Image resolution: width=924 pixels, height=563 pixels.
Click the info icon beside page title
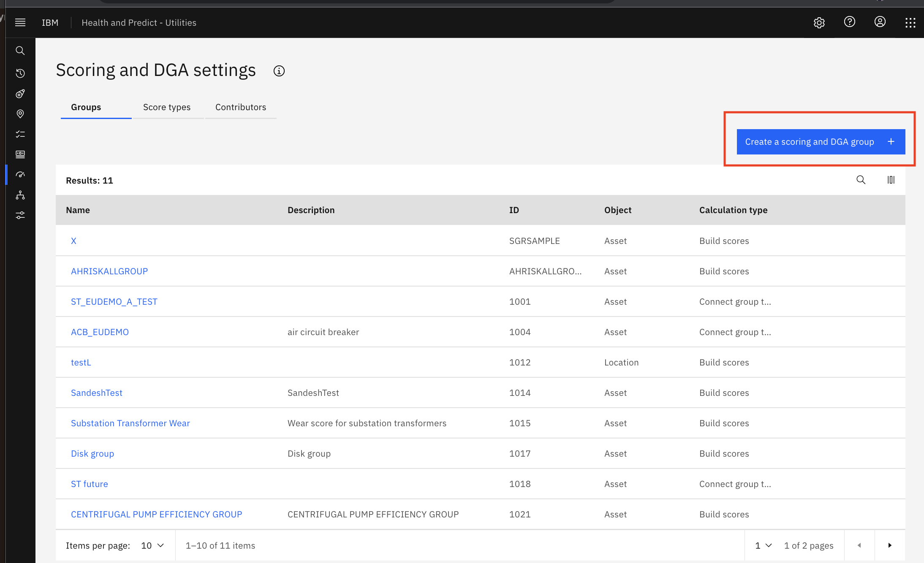click(x=279, y=71)
